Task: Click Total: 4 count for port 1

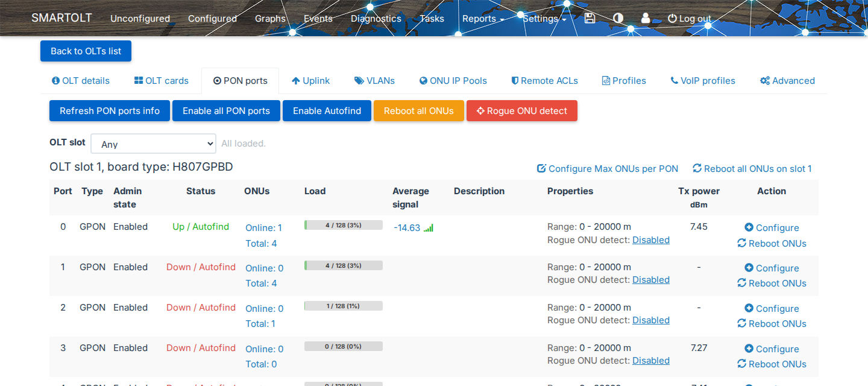Action: pos(262,283)
